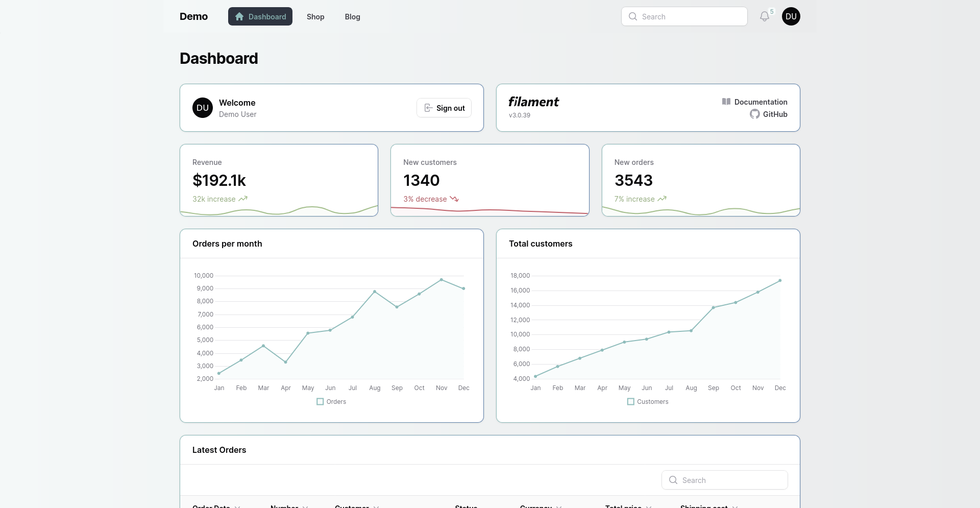This screenshot has width=980, height=508.
Task: Click the Sign out button
Action: (x=444, y=108)
